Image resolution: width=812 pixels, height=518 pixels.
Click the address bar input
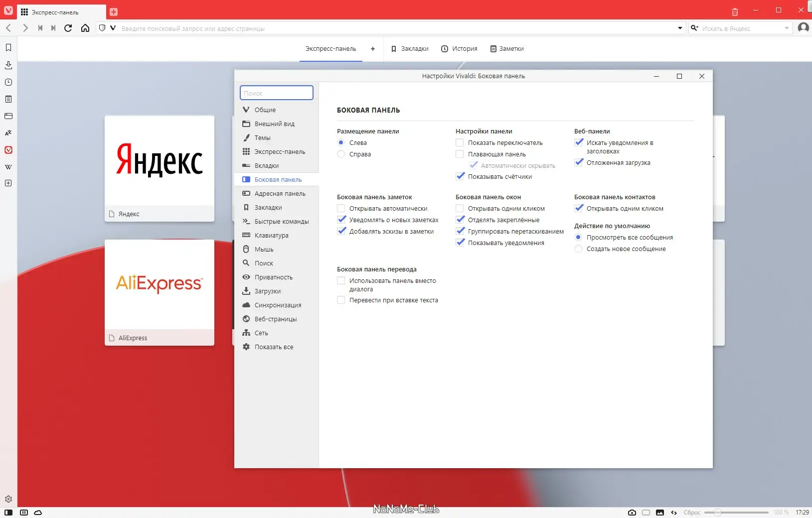(x=396, y=28)
